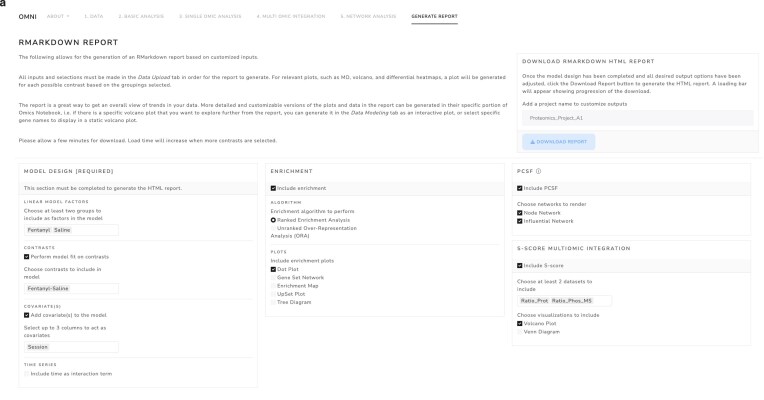
Task: Click the Download Report button
Action: 558,142
